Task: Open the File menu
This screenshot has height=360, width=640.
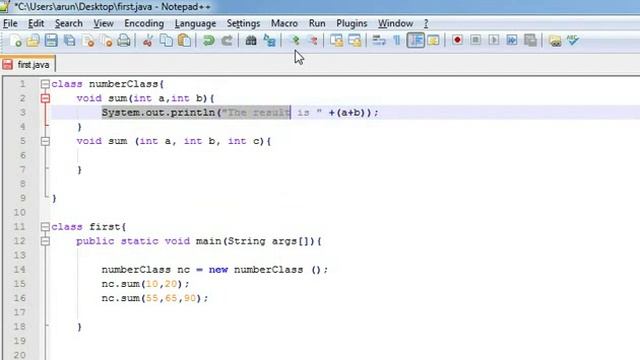Action: click(x=10, y=24)
